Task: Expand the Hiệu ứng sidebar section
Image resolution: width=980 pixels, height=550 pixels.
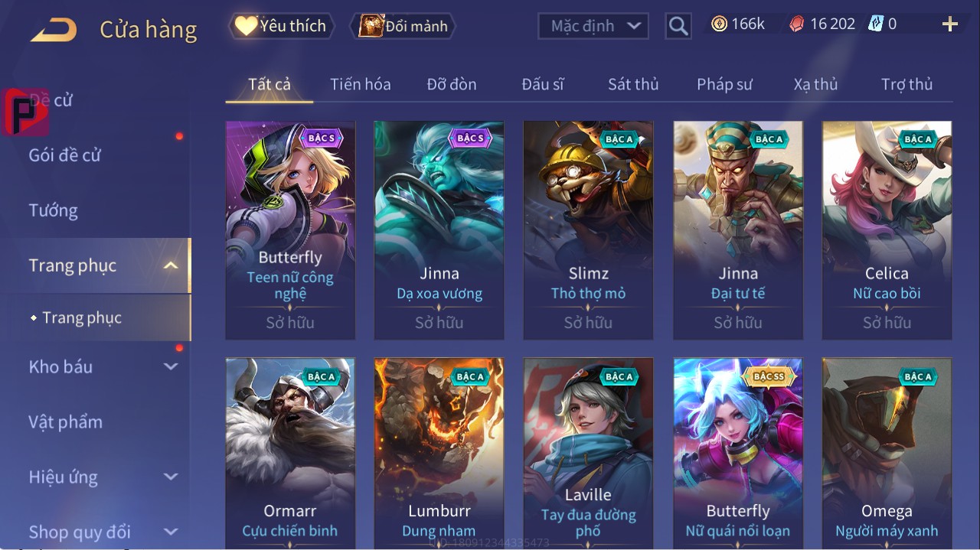Action: pyautogui.click(x=171, y=477)
